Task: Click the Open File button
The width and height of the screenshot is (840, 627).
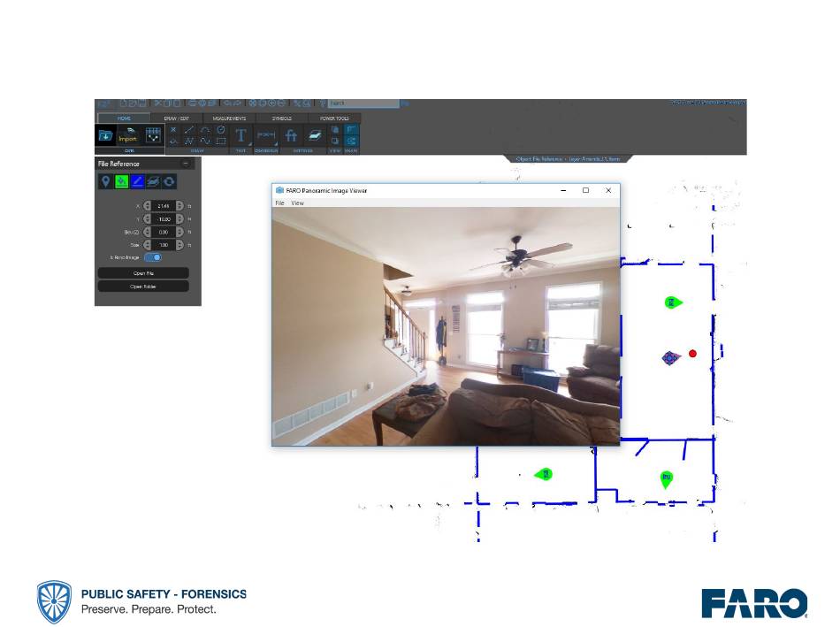Action: coord(143,273)
